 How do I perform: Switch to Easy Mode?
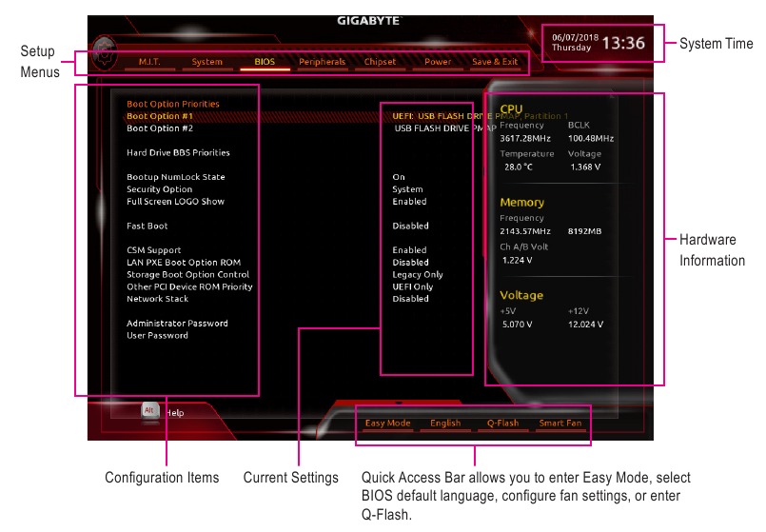(388, 424)
